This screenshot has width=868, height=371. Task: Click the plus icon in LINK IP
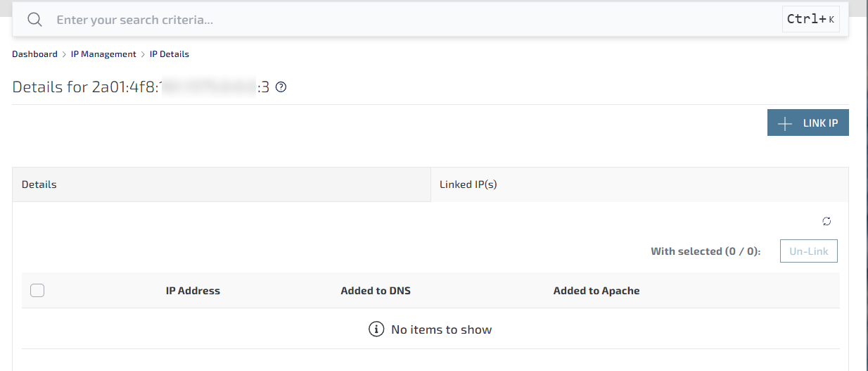click(785, 123)
